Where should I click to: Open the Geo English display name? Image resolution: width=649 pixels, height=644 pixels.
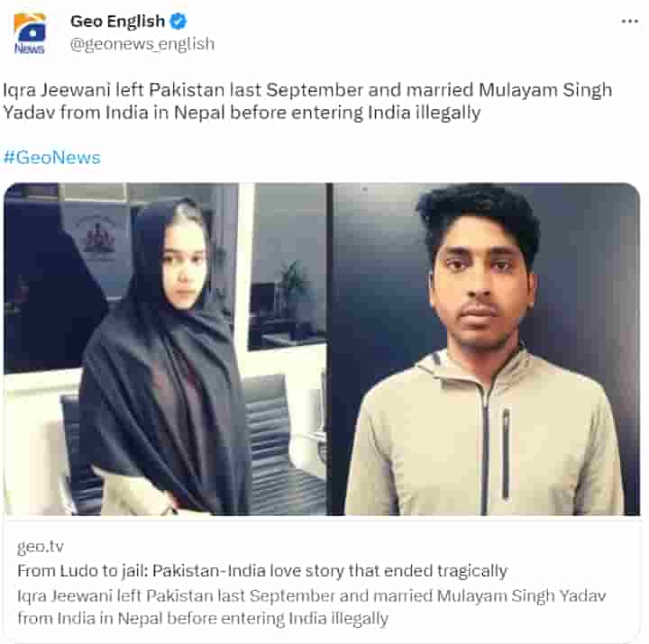click(117, 21)
